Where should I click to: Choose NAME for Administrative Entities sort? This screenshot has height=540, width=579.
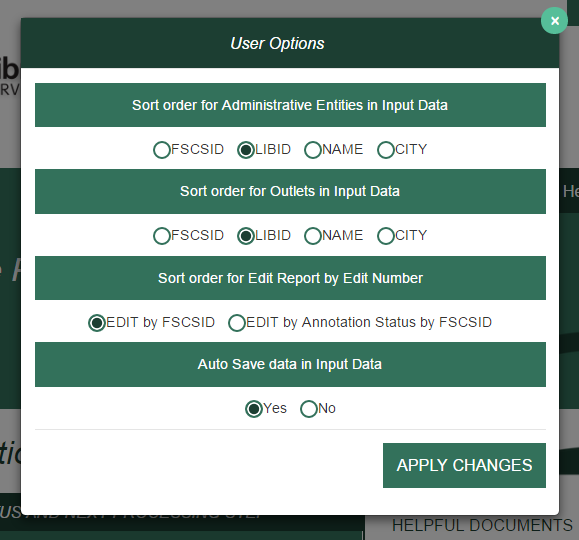point(313,150)
